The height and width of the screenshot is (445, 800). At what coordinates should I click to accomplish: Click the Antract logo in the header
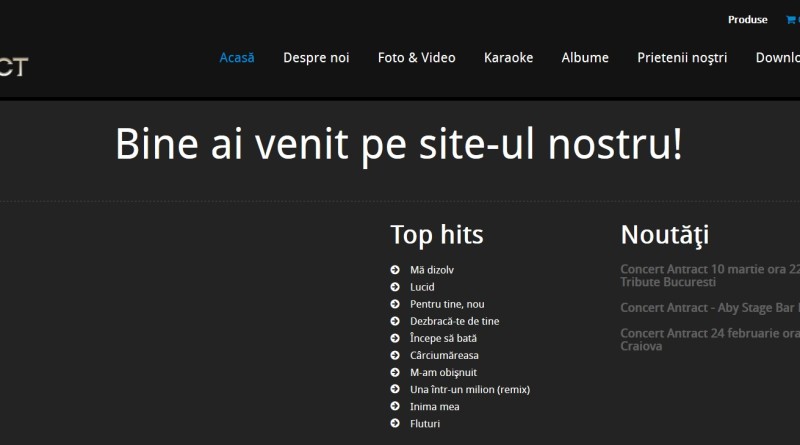14,67
